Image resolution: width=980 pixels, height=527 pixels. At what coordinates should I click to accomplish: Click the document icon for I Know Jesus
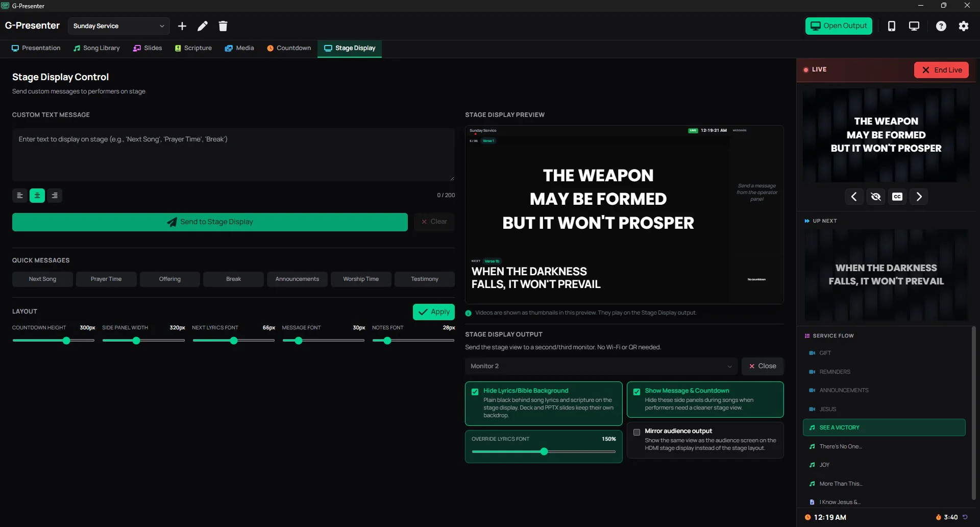click(x=812, y=502)
